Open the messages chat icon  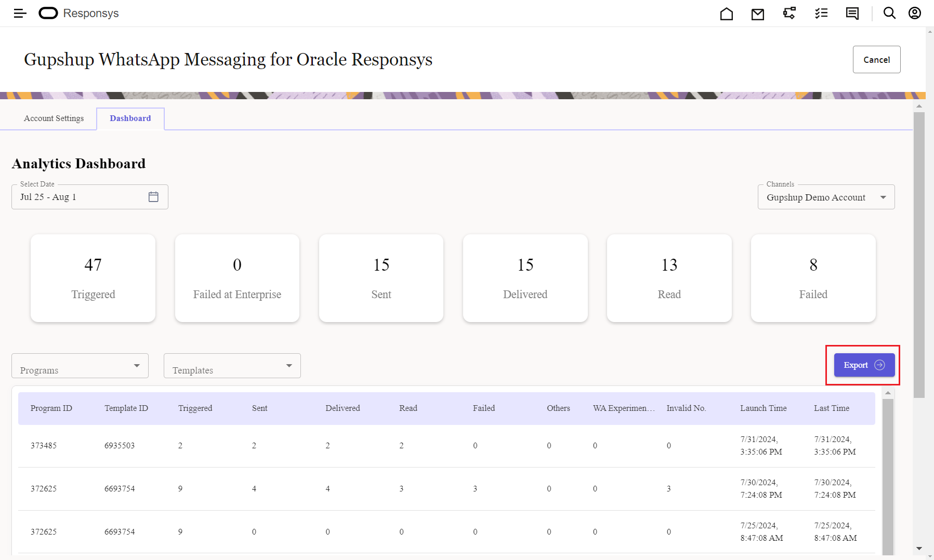(852, 14)
